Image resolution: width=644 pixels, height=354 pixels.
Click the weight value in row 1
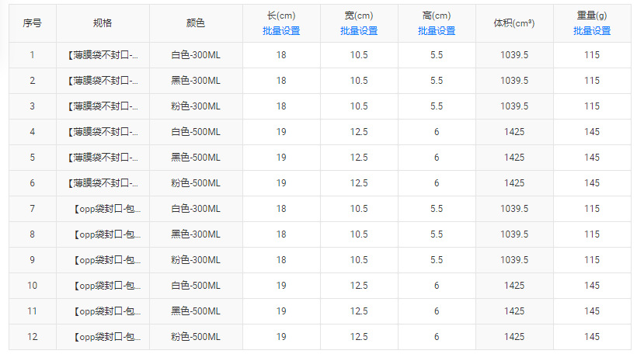pyautogui.click(x=592, y=55)
